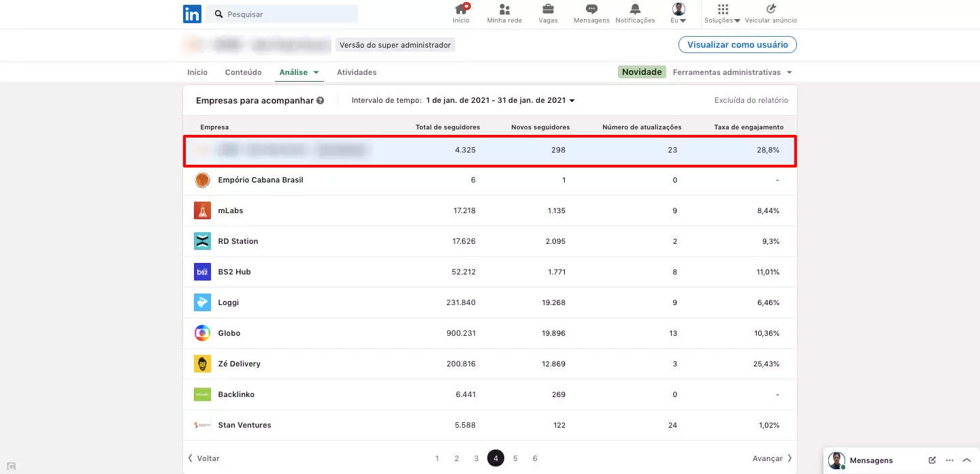Switch to the Atividades tab
Viewport: 980px width, 474px height.
point(357,72)
